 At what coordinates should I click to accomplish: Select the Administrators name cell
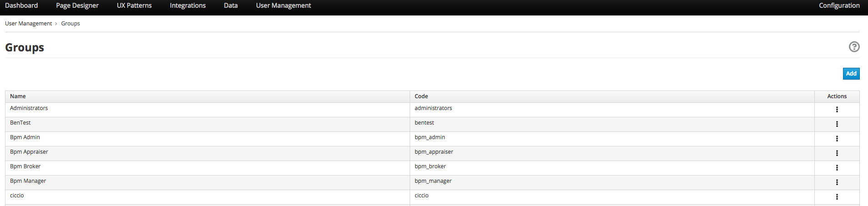coord(207,110)
